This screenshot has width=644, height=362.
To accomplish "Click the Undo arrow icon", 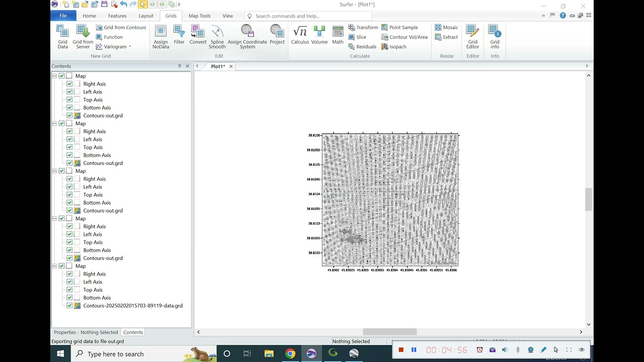I will [x=123, y=5].
